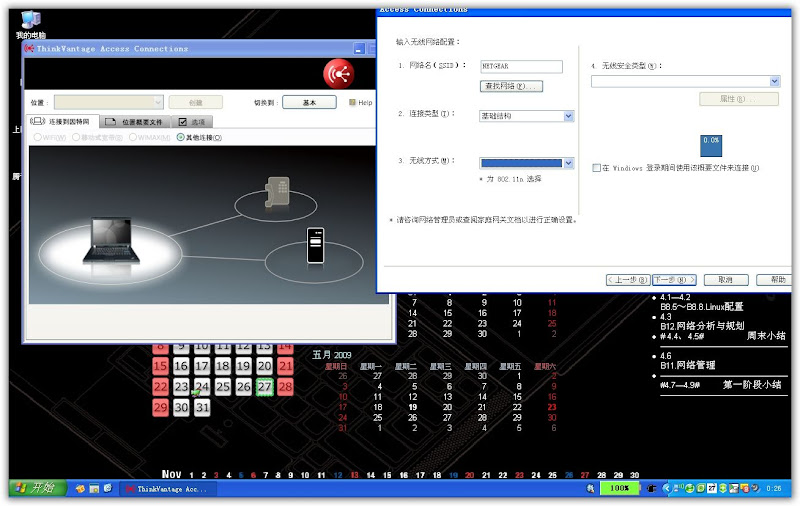This screenshot has height=506, width=800.
Task: Click the ThinkVantage Acc... taskbar button
Action: click(x=168, y=489)
